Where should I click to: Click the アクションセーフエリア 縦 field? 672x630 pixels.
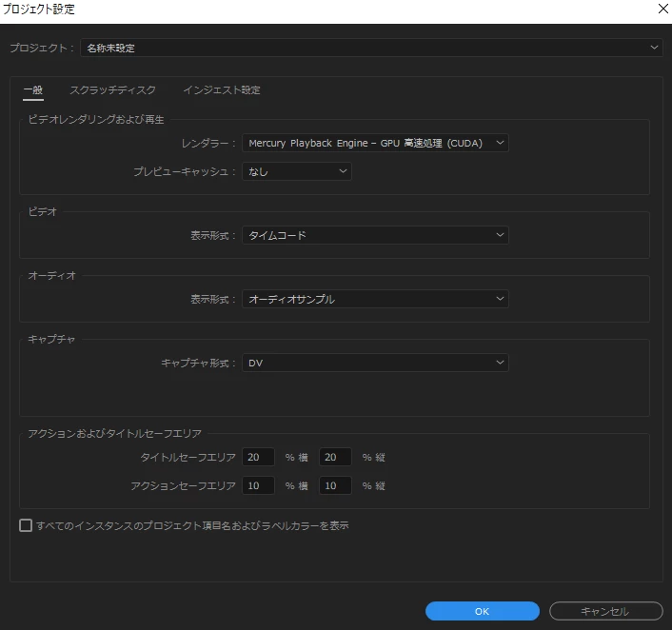[x=335, y=485]
